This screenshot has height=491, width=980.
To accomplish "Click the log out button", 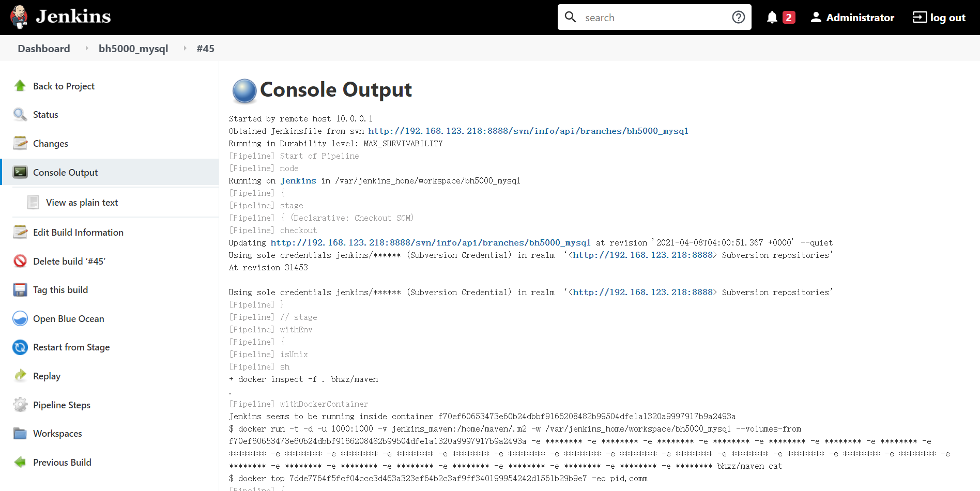I will pos(939,18).
